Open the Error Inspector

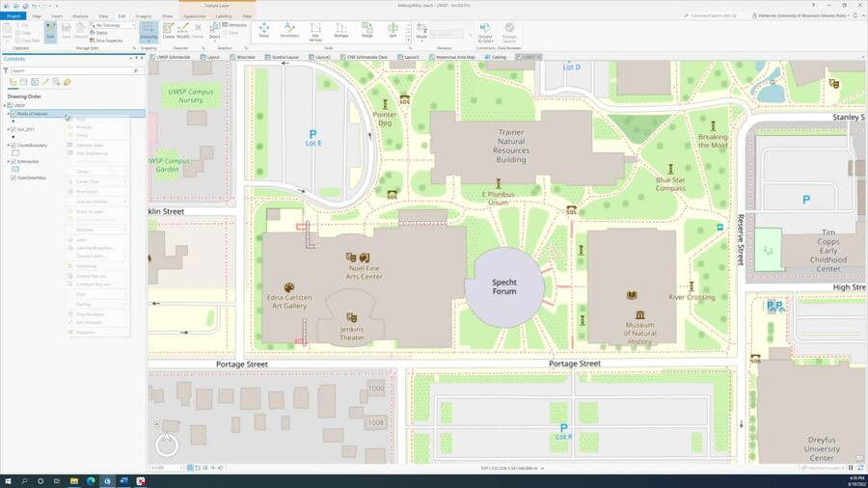106,41
